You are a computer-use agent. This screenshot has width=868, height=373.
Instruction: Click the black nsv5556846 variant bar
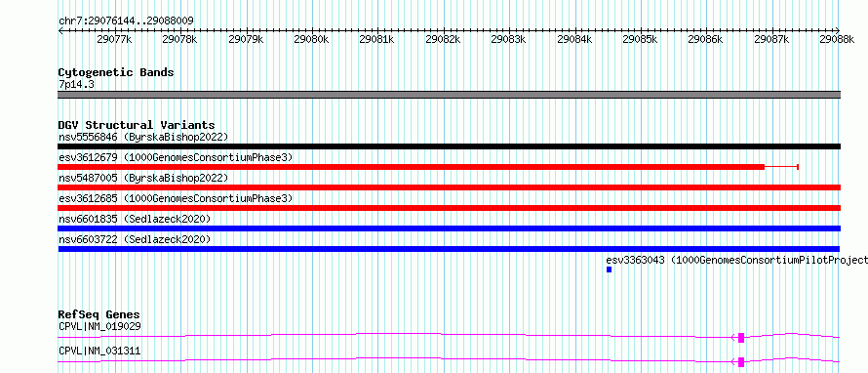(x=450, y=146)
